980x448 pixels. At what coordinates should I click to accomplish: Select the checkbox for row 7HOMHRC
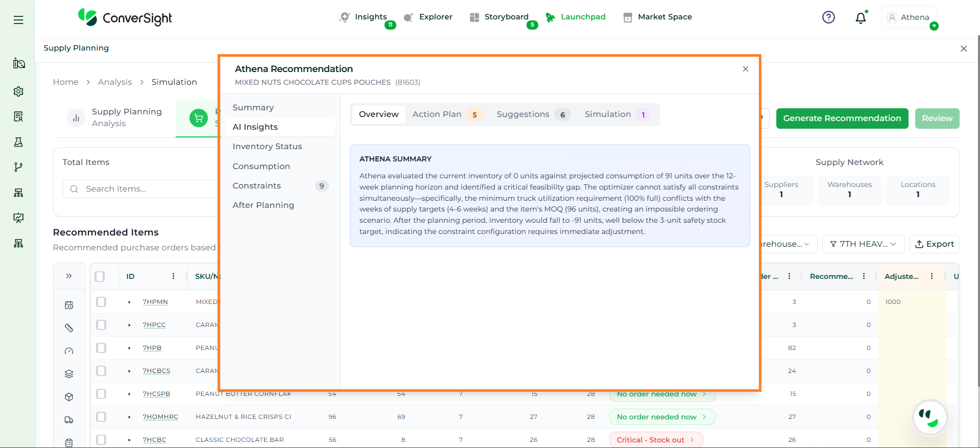[x=101, y=417]
